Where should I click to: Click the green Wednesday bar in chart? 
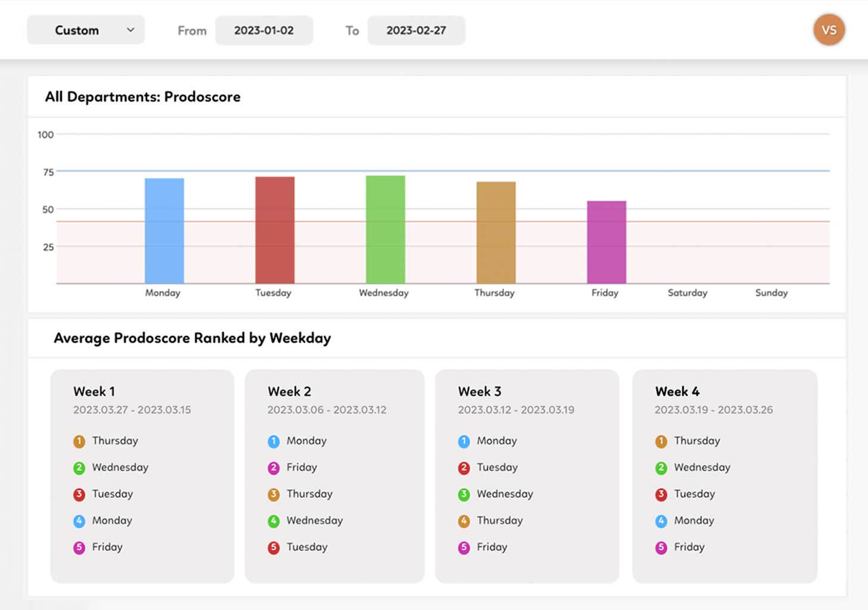385,229
